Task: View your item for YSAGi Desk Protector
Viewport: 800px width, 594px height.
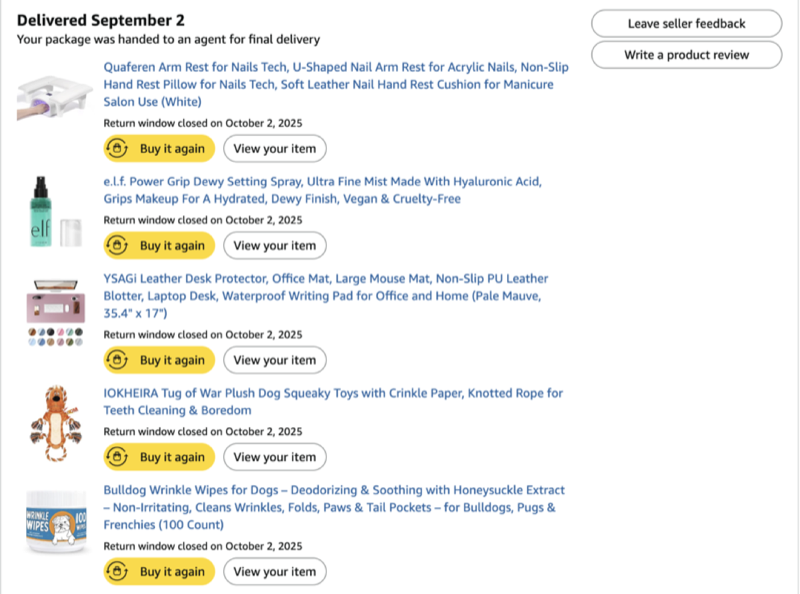Action: [x=274, y=360]
